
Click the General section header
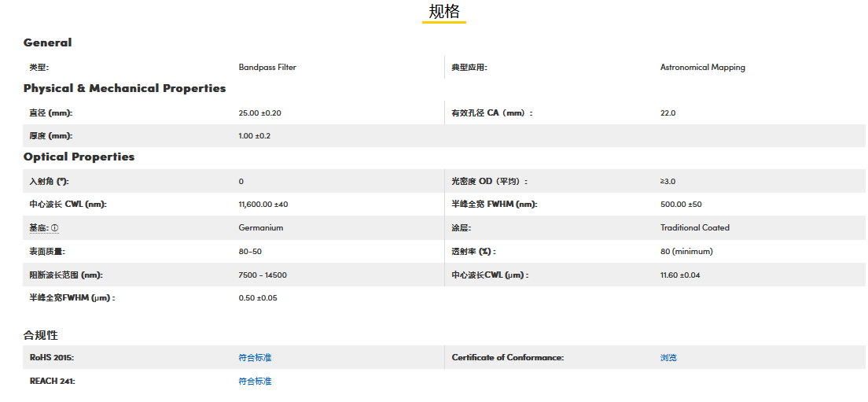coord(47,42)
